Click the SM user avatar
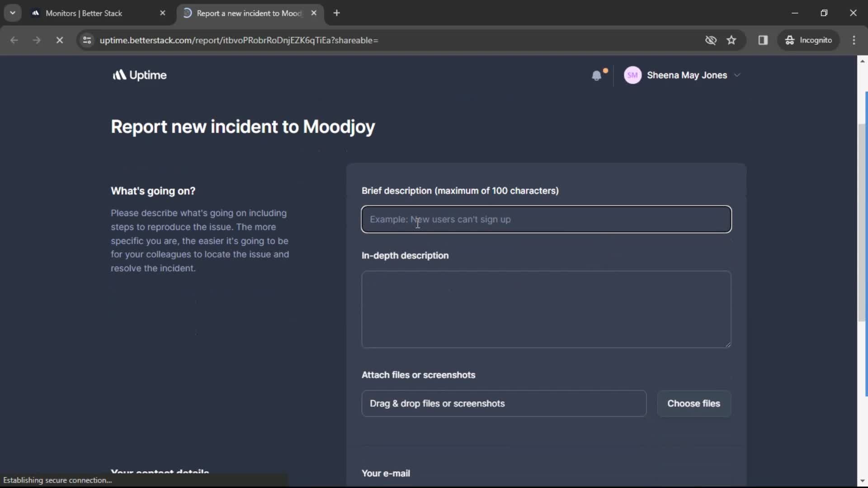Screen dimensions: 868x488 coord(632,75)
